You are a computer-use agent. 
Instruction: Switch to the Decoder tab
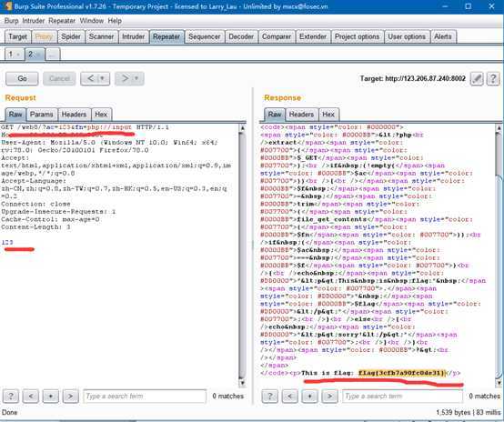241,36
